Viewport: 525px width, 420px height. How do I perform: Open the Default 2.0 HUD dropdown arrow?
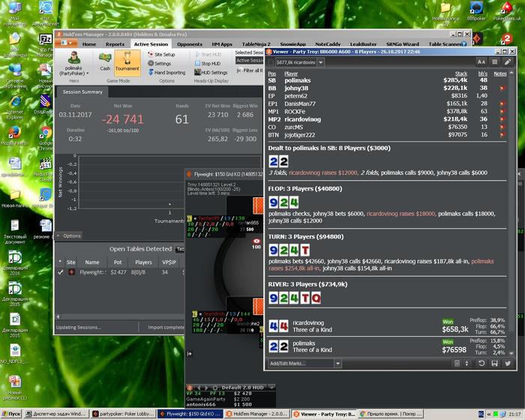pos(271,388)
